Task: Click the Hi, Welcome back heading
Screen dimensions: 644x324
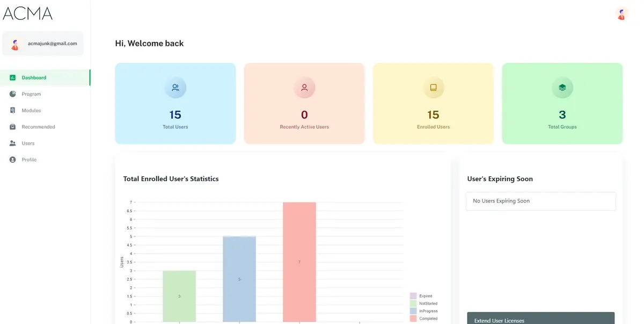Action: pyautogui.click(x=149, y=44)
